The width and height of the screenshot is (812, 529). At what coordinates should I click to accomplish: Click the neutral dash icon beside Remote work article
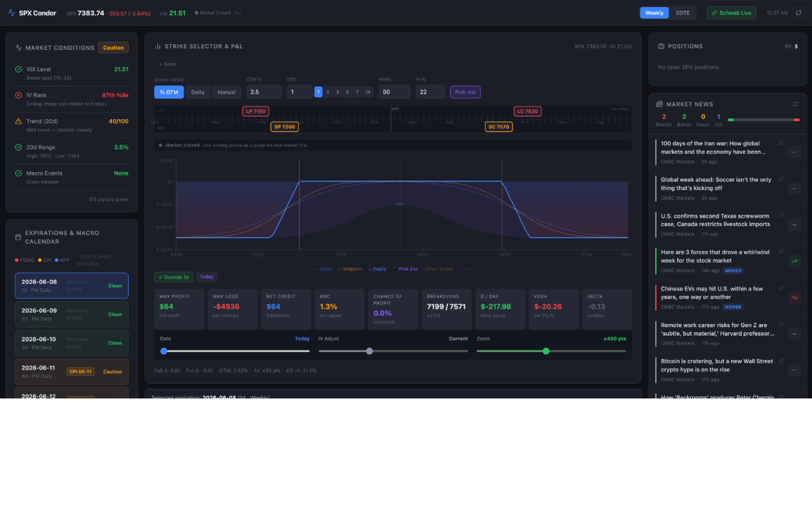pos(794,334)
